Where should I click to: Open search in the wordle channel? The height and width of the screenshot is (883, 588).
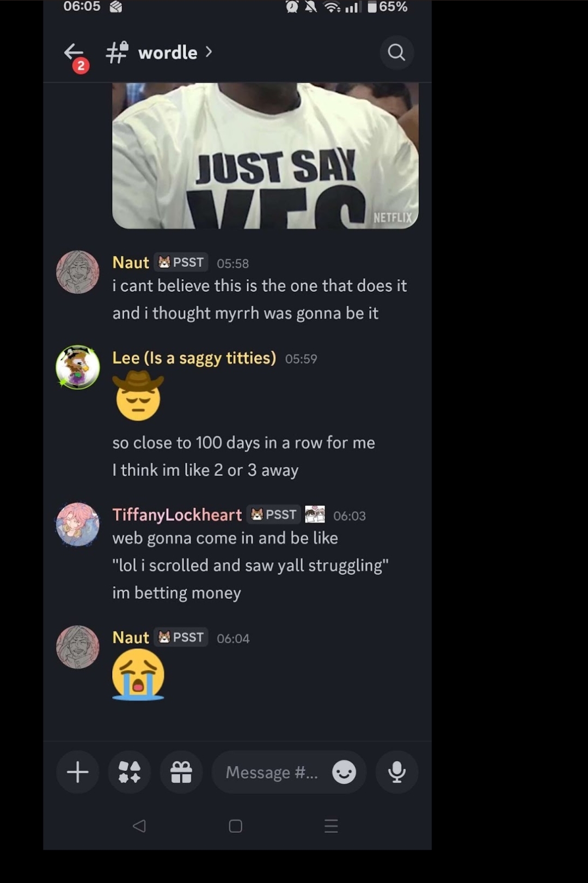point(396,53)
